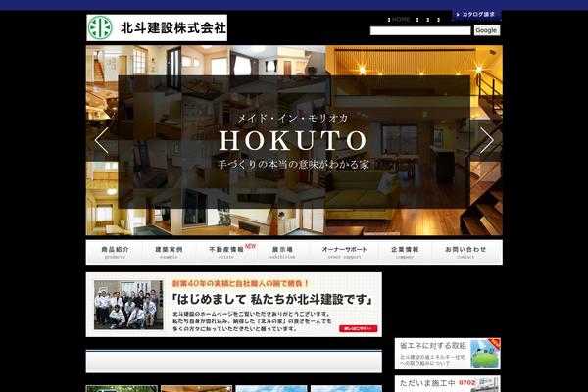Open 展示場 exhibition menu item

tap(282, 253)
